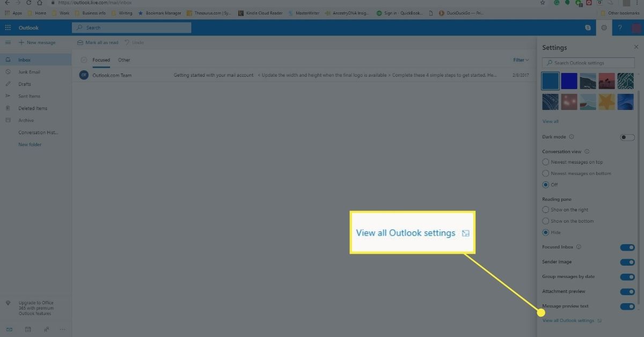The height and width of the screenshot is (337, 644).
Task: Click Focused Inbox info icon
Action: pos(579,247)
